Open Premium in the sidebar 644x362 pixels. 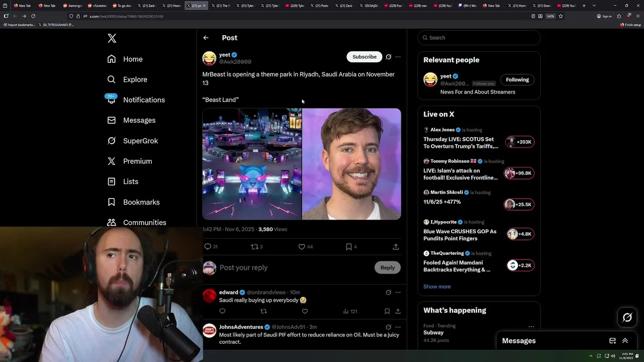[x=129, y=161]
